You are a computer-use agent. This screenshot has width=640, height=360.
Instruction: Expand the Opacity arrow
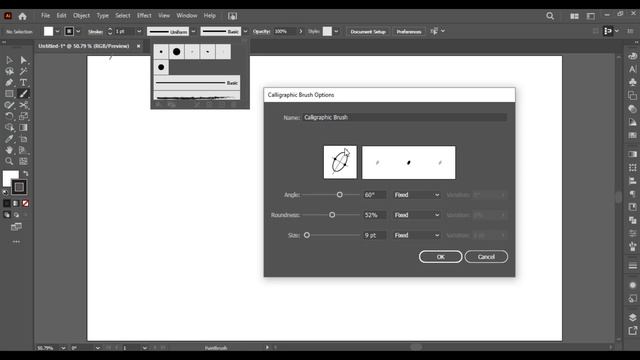[x=301, y=31]
